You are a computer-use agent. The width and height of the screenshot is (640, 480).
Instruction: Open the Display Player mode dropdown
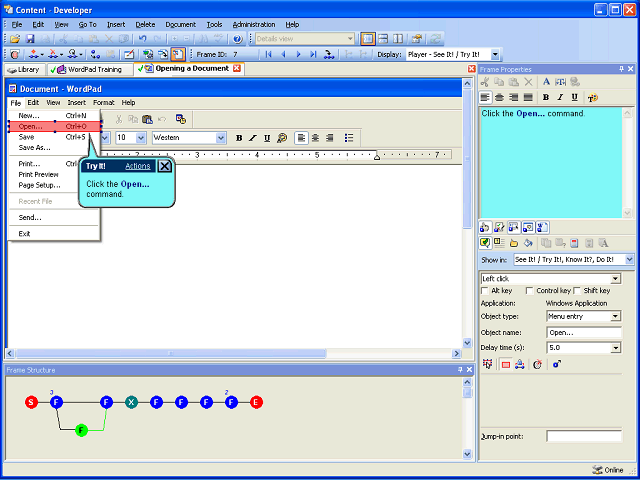click(x=495, y=54)
